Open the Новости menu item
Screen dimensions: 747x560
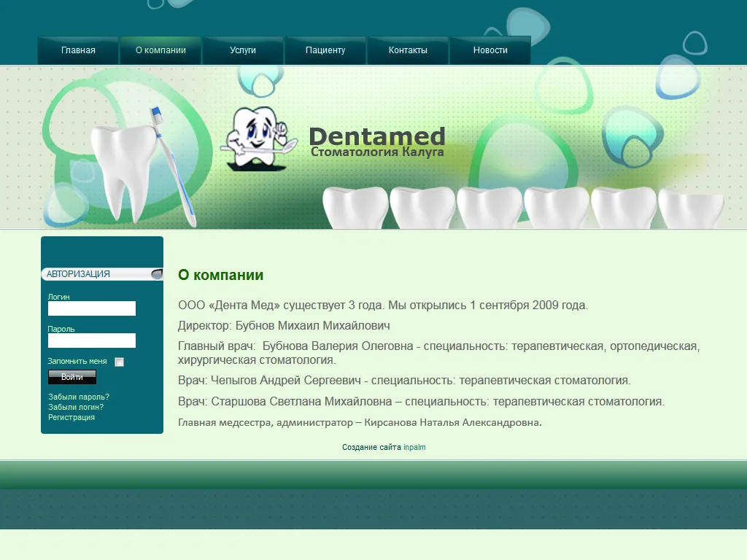coord(490,50)
